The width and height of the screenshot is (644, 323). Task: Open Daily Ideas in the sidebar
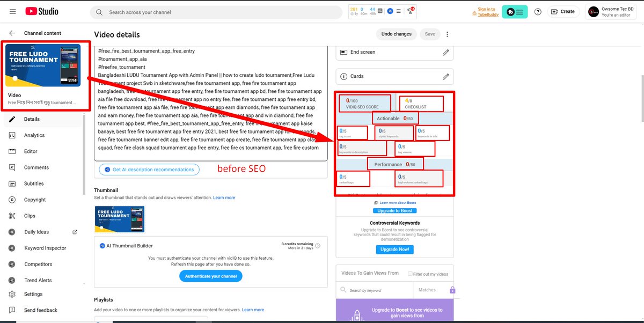[x=42, y=232]
